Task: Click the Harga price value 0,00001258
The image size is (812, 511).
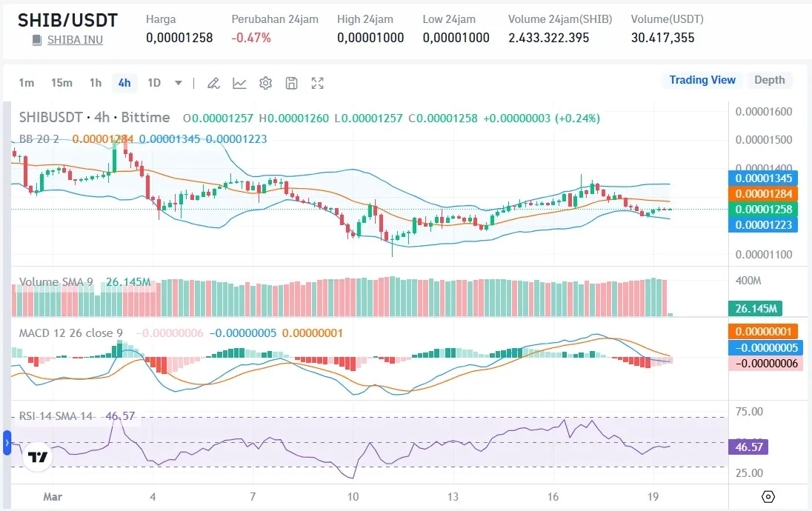Action: pyautogui.click(x=179, y=38)
